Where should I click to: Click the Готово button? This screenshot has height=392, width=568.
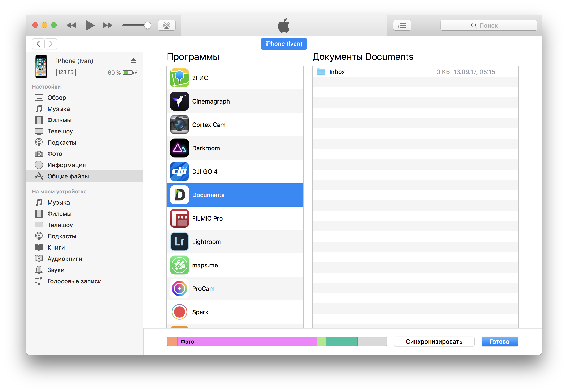point(499,342)
